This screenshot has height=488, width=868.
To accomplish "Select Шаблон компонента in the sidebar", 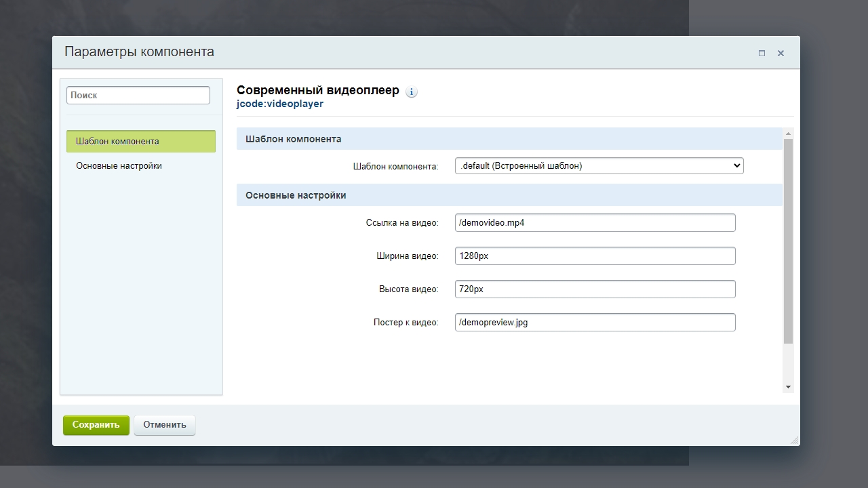I will pyautogui.click(x=141, y=141).
